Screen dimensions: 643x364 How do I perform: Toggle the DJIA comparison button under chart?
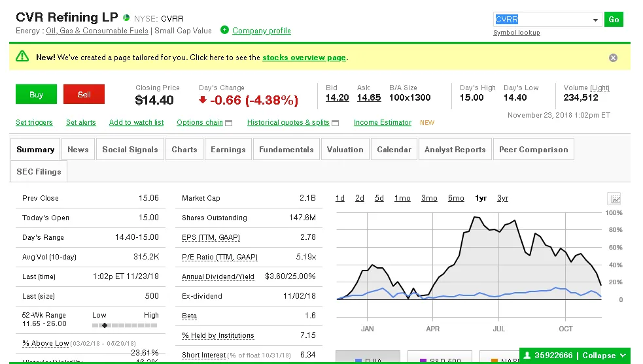tap(368, 357)
